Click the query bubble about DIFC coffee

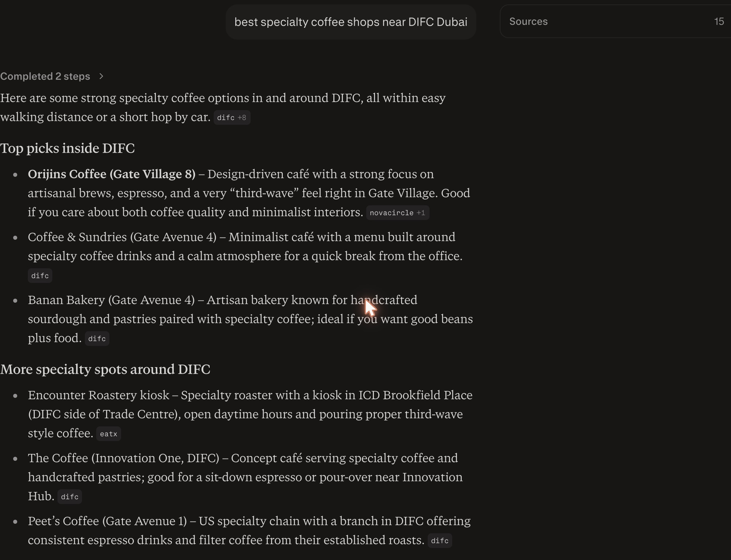click(x=351, y=22)
